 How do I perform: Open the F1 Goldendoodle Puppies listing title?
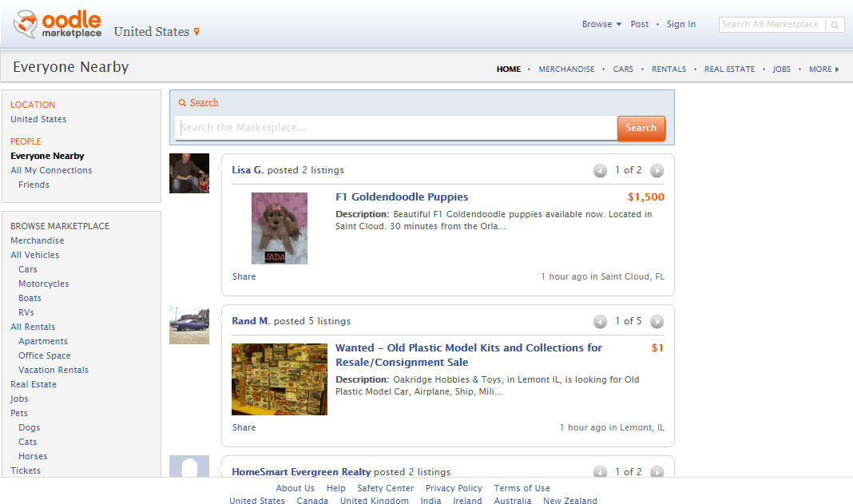(x=402, y=197)
